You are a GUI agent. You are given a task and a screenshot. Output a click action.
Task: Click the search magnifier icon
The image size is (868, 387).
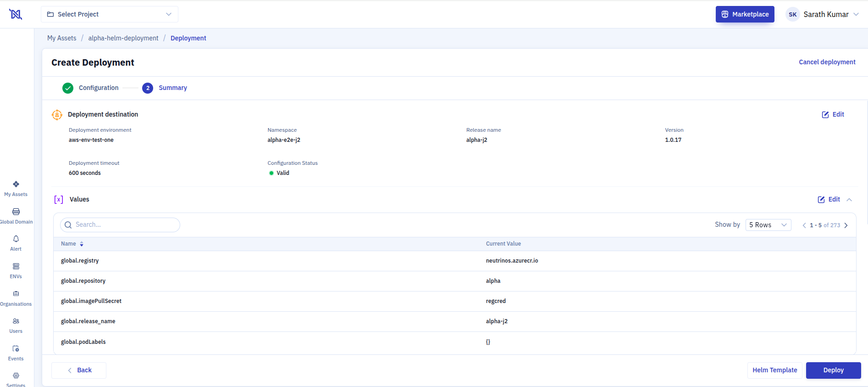(x=68, y=225)
